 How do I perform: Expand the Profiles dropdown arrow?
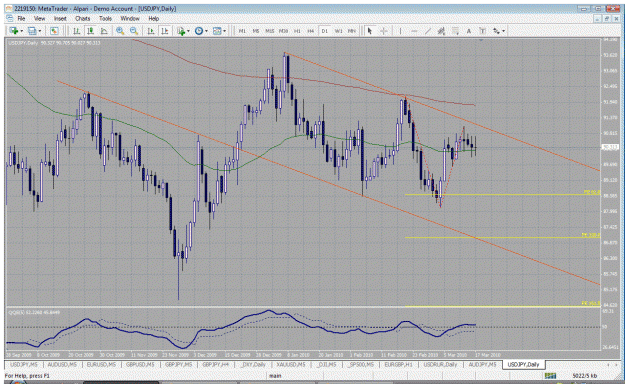click(39, 31)
